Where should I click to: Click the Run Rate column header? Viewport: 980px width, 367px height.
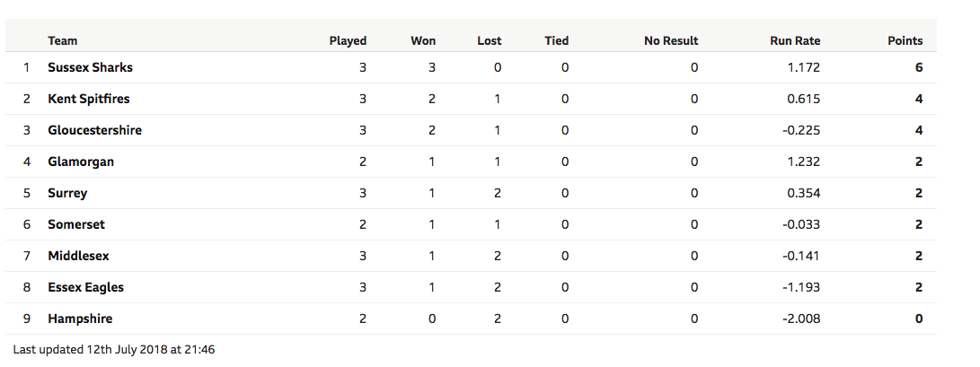(795, 40)
